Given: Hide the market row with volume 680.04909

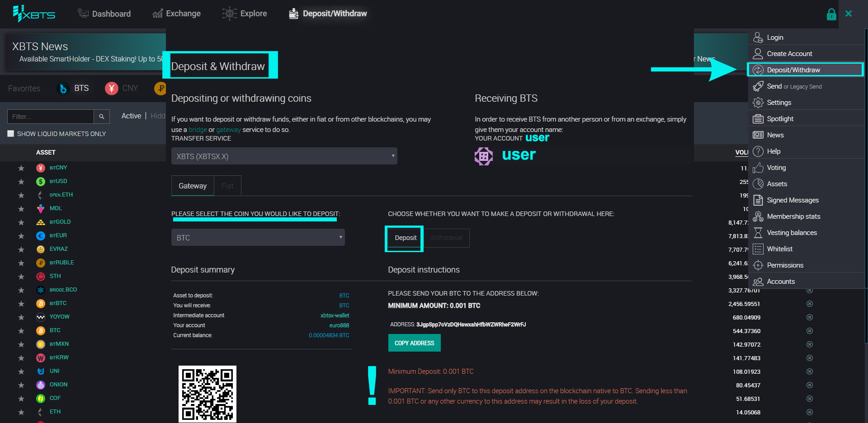Looking at the screenshot, I should pos(810,317).
